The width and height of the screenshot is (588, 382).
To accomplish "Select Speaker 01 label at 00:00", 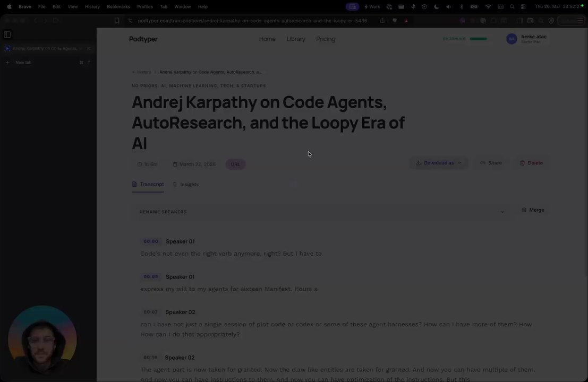I will click(180, 241).
